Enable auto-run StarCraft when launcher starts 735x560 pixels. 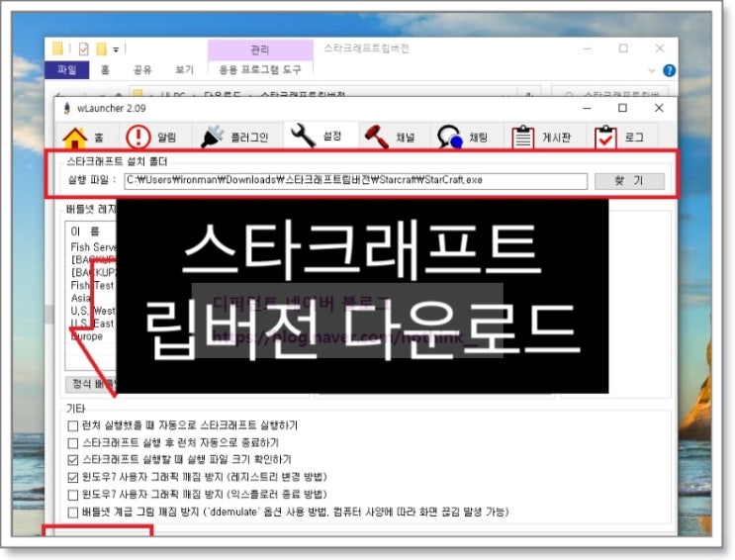point(72,425)
